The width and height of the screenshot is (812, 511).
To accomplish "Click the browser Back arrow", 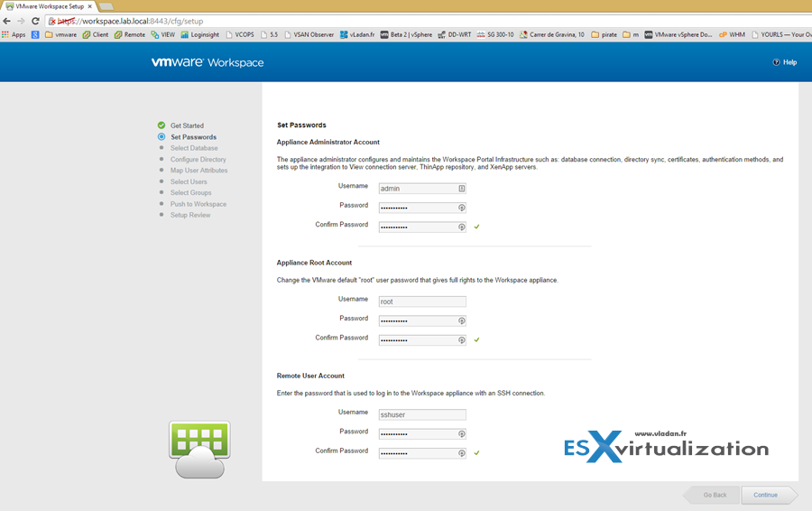I will point(6,22).
